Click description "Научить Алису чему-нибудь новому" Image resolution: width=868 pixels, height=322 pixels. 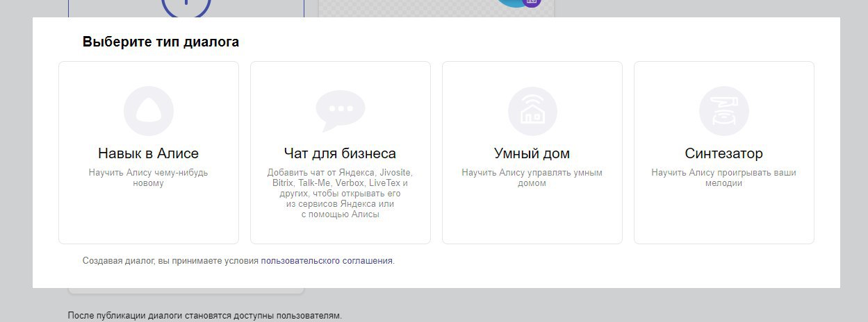coord(149,178)
